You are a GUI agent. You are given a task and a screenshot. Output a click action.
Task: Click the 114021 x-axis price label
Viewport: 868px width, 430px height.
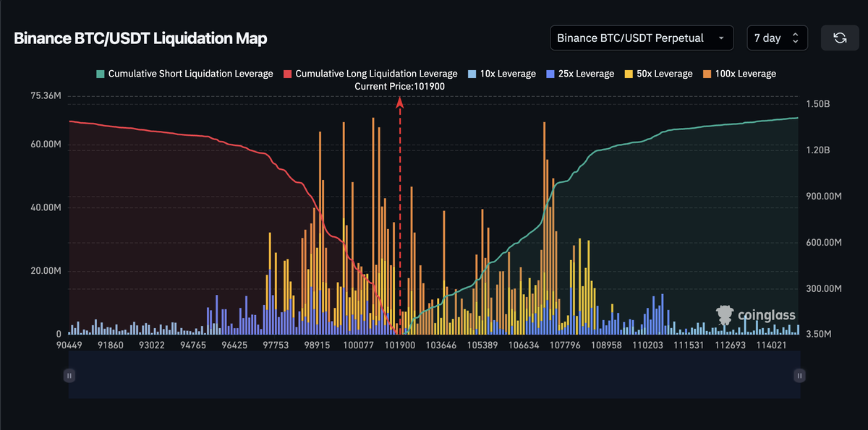(770, 345)
